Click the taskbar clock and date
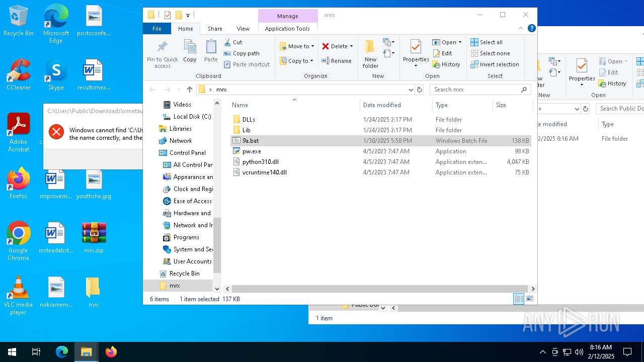Screen dimensions: 644x362 click(x=601, y=352)
